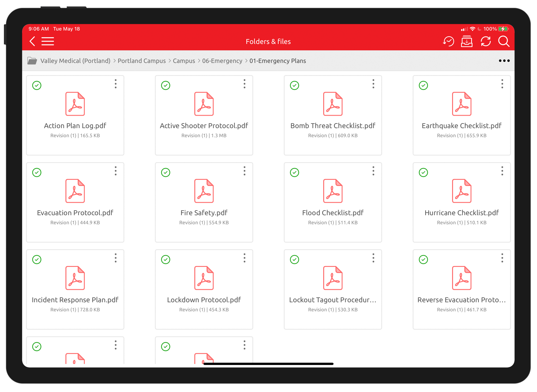The image size is (537, 392).
Task: Open options for Incident Response Plan.pdf
Action: (x=116, y=258)
